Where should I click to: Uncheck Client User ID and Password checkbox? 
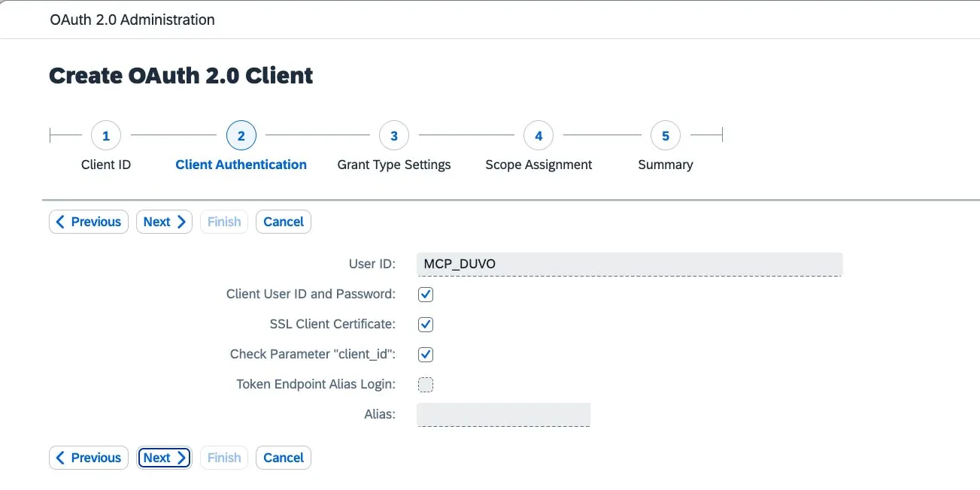[x=426, y=295]
